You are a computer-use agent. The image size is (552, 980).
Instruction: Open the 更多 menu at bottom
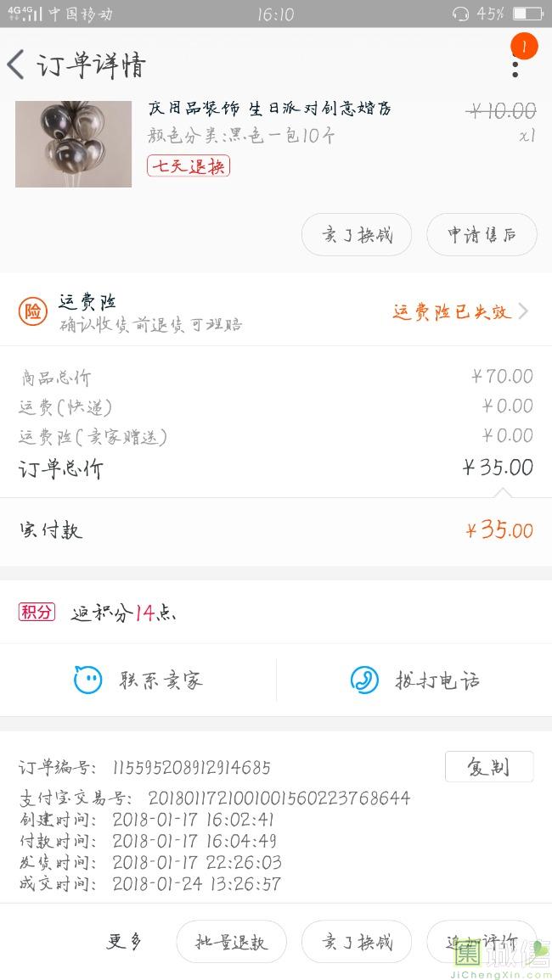tap(124, 941)
